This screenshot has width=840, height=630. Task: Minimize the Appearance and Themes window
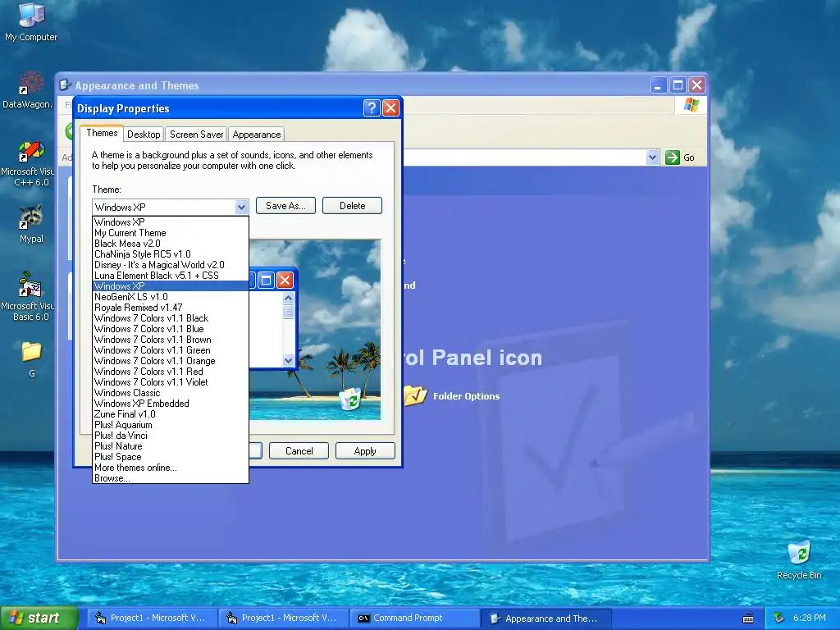659,85
